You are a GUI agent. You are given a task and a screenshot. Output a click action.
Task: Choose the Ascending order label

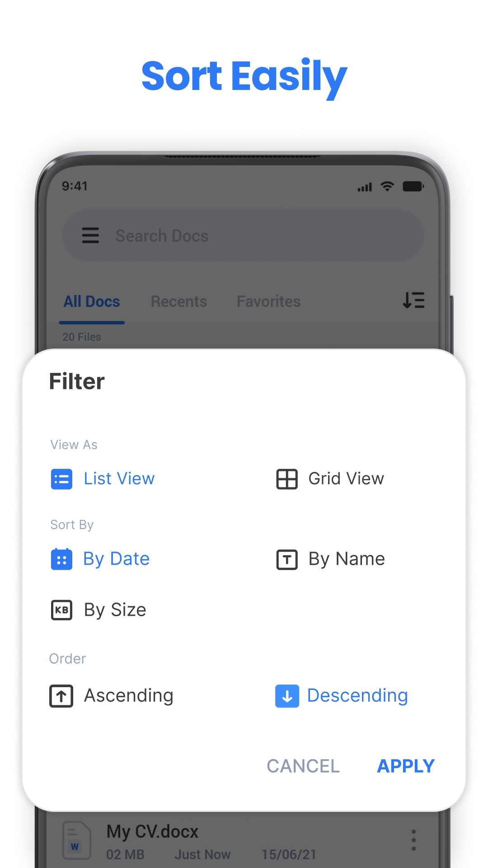pos(129,696)
